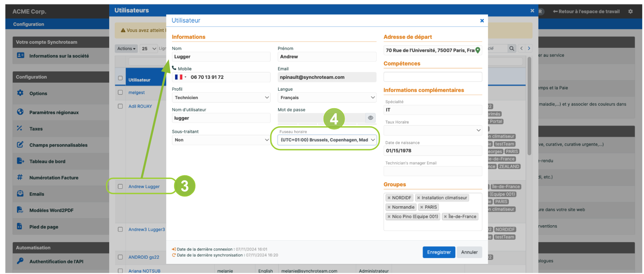Viewport: 644px width, 274px height.
Task: Open the 25 rows per page dropdown
Action: (149, 48)
